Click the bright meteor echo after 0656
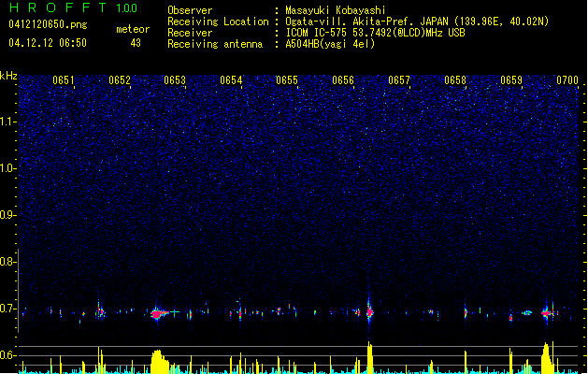The height and width of the screenshot is (374, 588). pyautogui.click(x=369, y=311)
